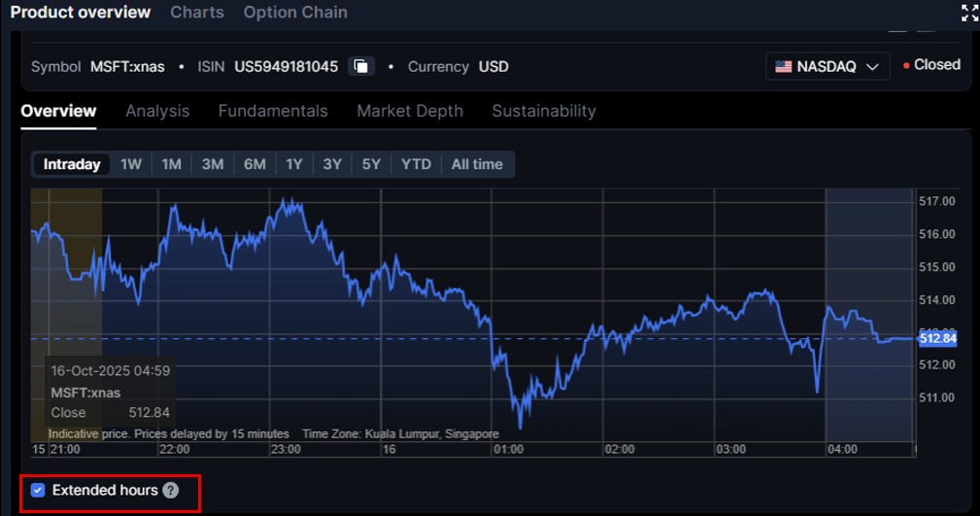View the Market Depth tab
This screenshot has height=516, width=980.
tap(410, 111)
